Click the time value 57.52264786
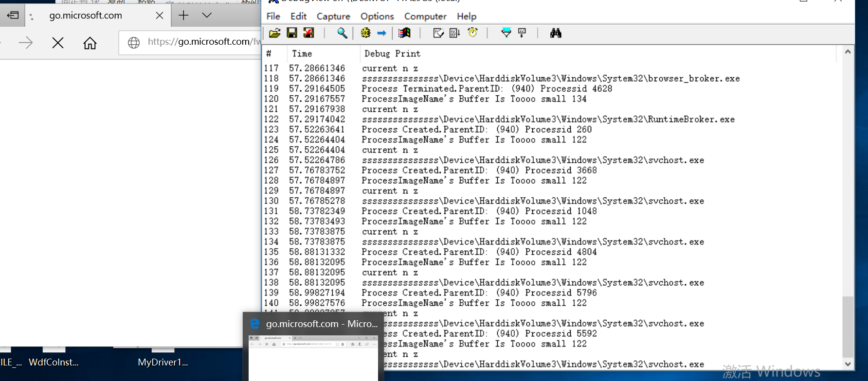The image size is (868, 381). [x=317, y=160]
